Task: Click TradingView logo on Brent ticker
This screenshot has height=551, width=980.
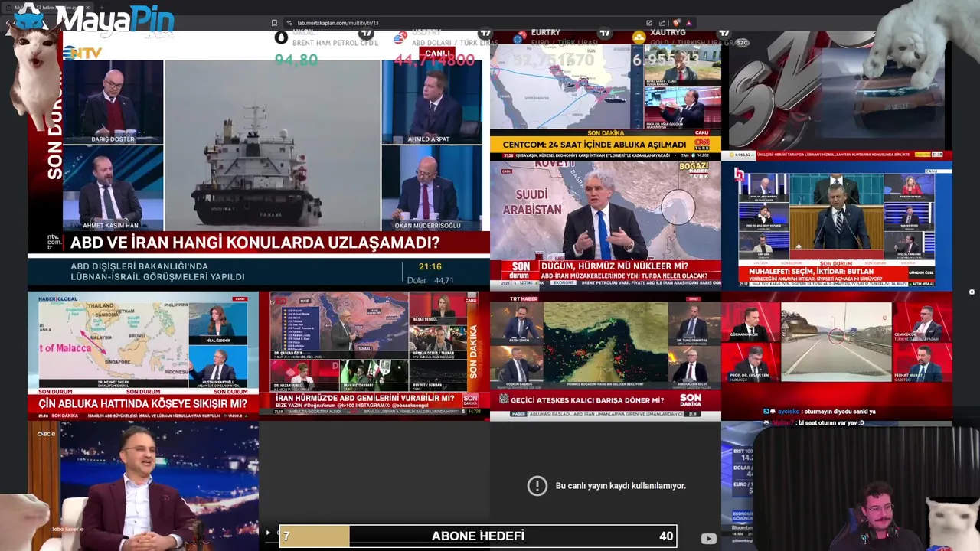Action: 367,33
